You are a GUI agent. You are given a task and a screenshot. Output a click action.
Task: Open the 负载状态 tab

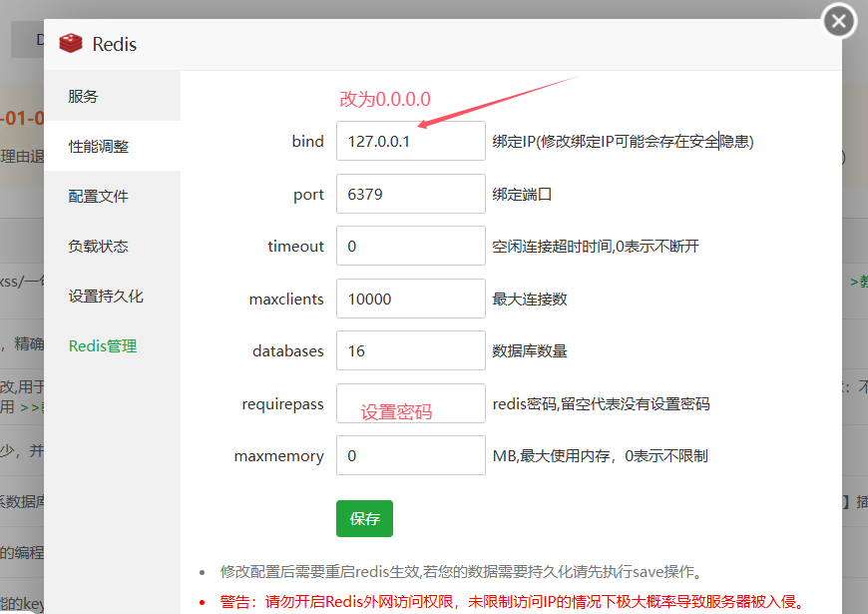click(x=113, y=246)
